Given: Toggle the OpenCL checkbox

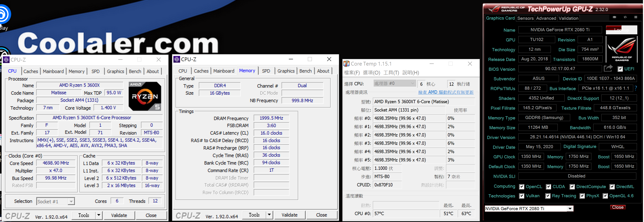Looking at the screenshot, I should pyautogui.click(x=522, y=187).
